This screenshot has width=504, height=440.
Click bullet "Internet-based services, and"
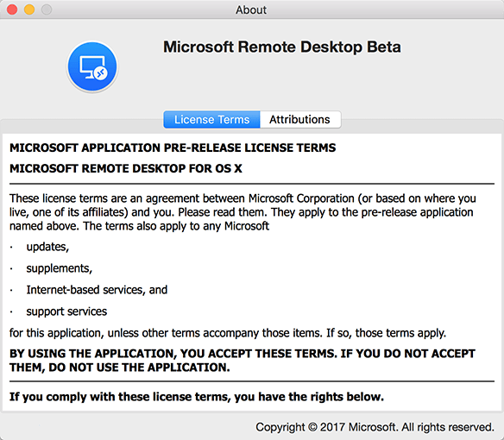coord(97,290)
